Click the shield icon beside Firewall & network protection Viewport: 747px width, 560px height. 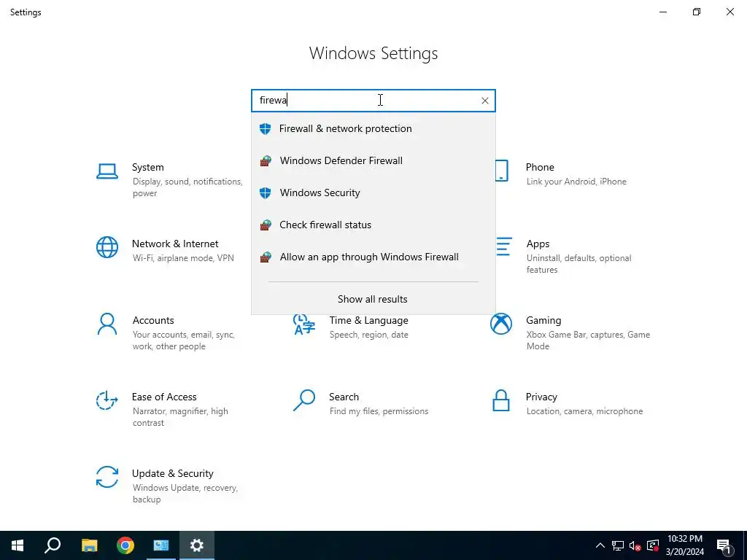pyautogui.click(x=266, y=128)
